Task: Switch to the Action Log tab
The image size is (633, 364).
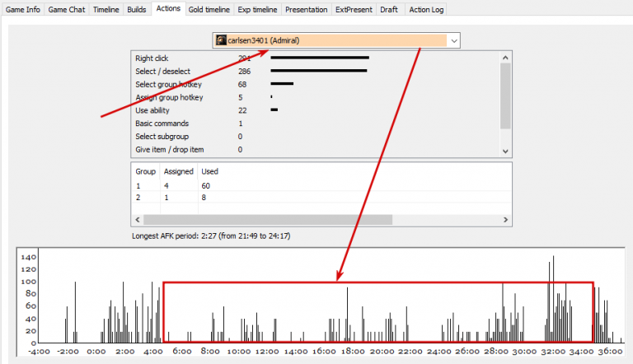Action: 426,9
